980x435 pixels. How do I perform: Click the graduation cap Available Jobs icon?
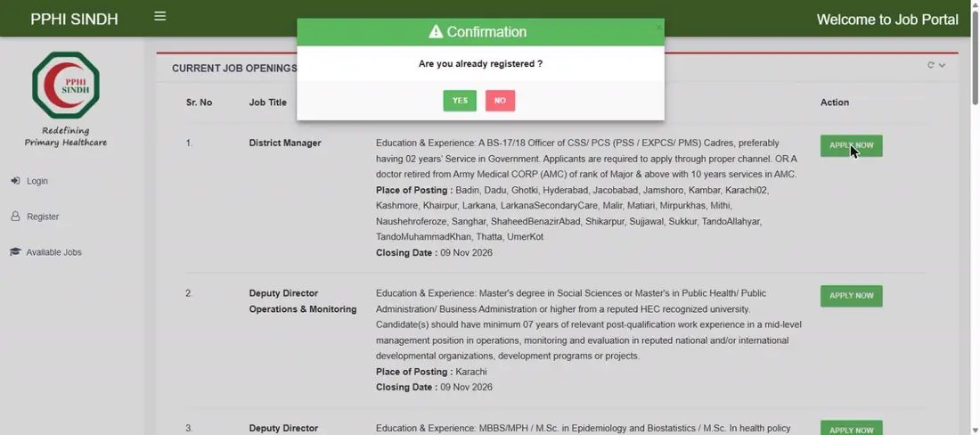point(15,252)
